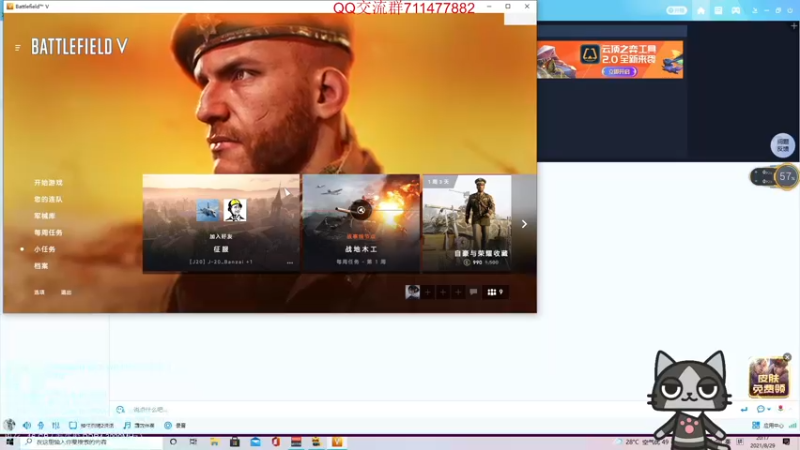800x450 pixels.
Task: Open Task View on the taskbar
Action: pos(193,442)
